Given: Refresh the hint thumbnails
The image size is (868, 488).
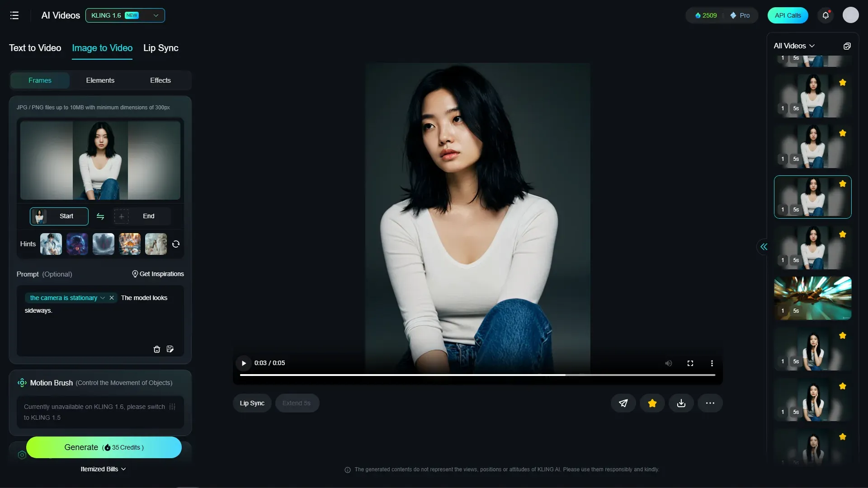Looking at the screenshot, I should click(176, 244).
